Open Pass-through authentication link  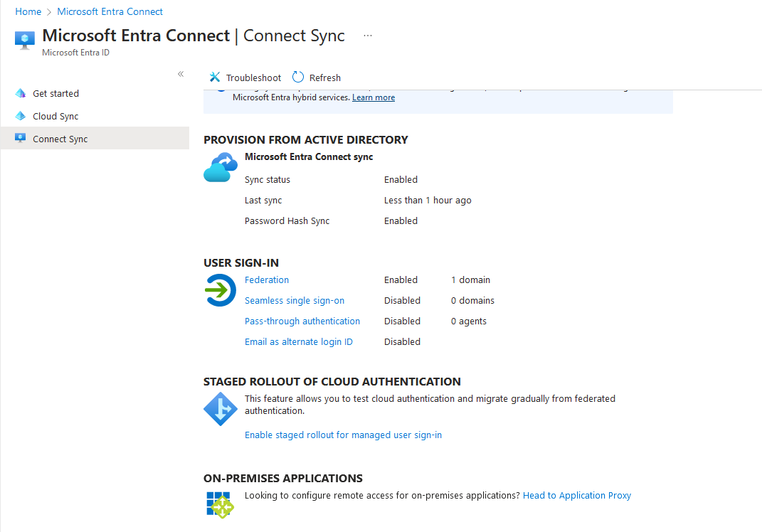pyautogui.click(x=302, y=321)
